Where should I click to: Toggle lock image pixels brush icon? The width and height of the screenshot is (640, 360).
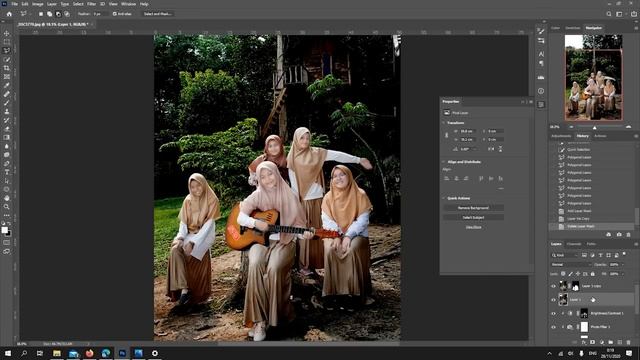[571, 274]
